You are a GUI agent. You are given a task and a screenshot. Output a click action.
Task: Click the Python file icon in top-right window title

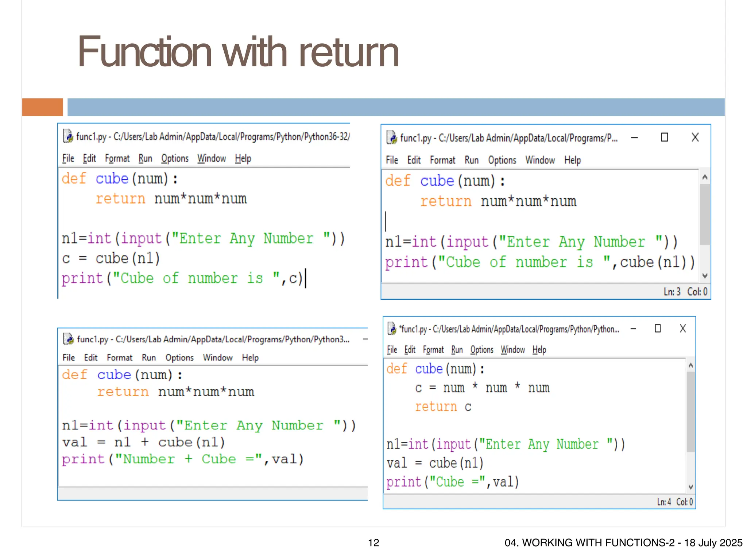[392, 137]
